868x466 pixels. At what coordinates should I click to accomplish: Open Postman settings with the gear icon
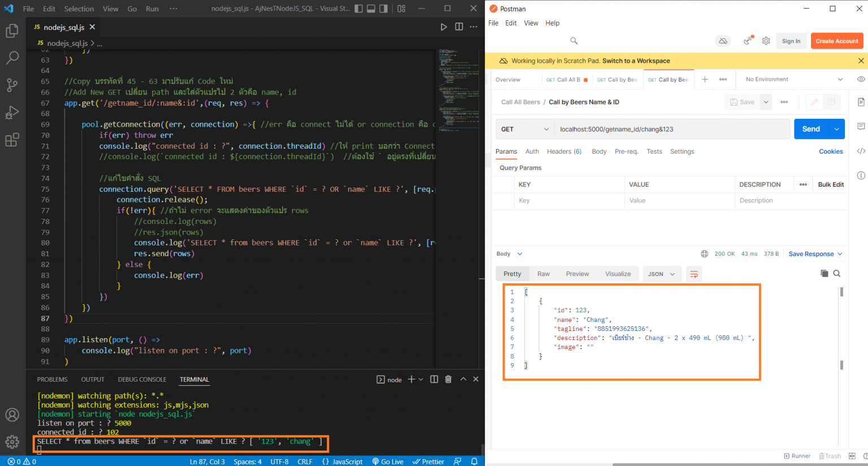pos(766,40)
